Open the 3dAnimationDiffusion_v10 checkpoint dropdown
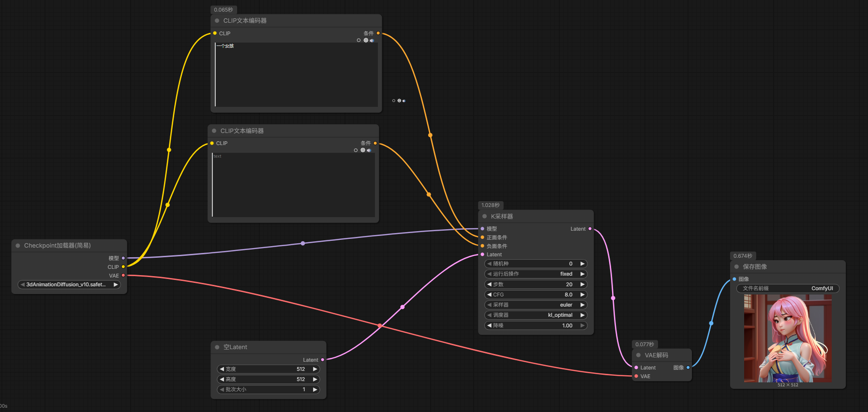The height and width of the screenshot is (412, 868). coord(69,285)
